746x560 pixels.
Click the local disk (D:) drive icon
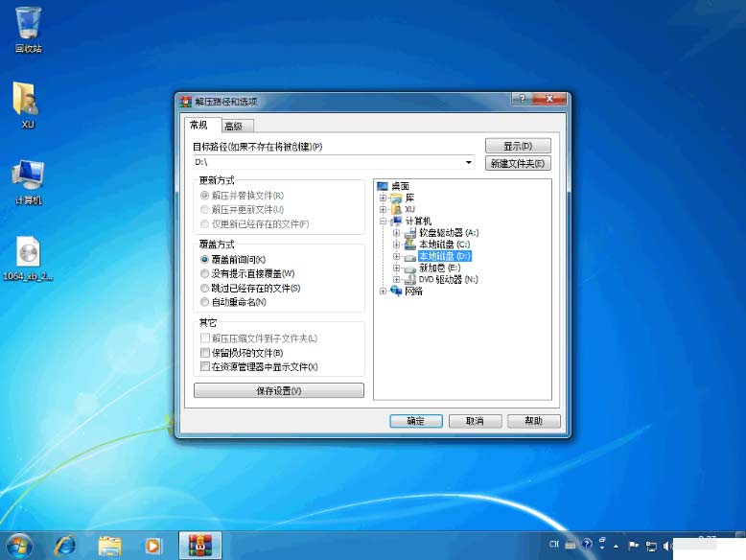410,256
